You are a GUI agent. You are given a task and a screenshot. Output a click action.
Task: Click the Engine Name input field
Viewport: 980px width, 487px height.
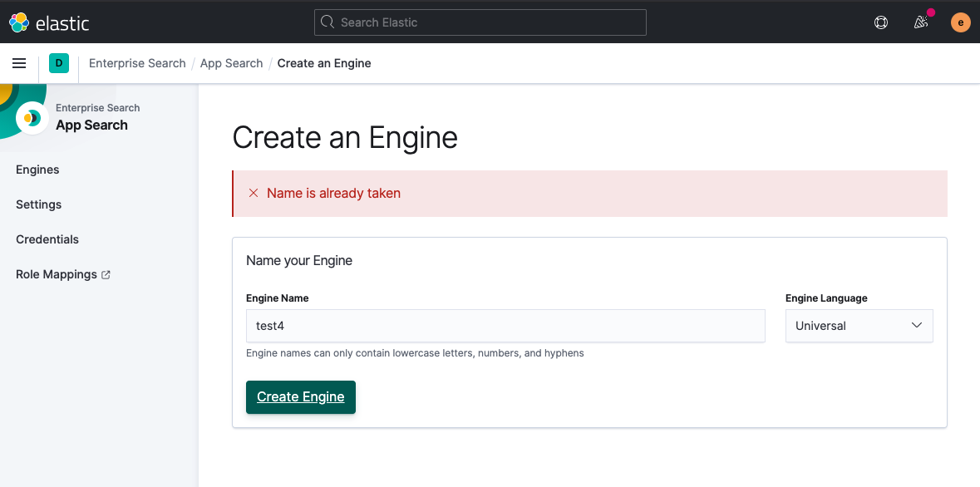click(x=505, y=326)
